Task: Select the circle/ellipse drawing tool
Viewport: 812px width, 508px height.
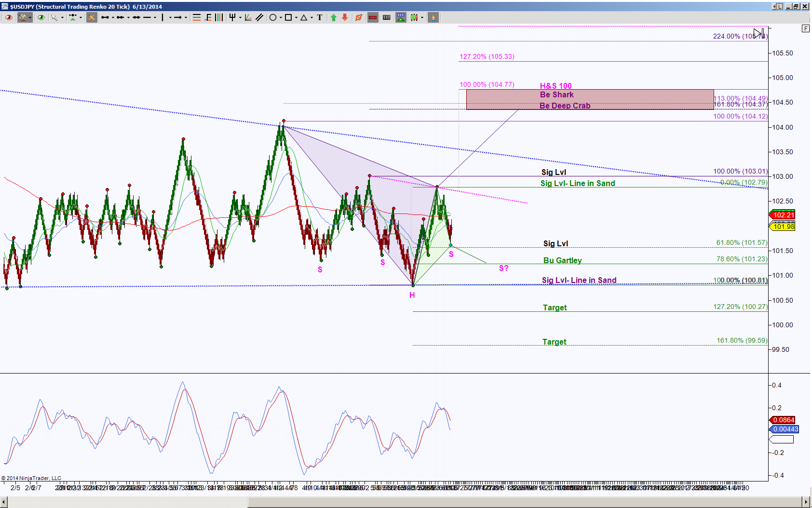Action: point(273,17)
